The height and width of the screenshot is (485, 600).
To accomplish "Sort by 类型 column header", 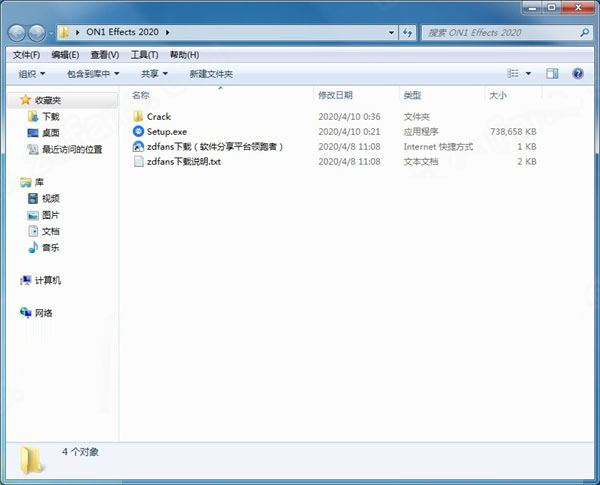I will point(412,95).
